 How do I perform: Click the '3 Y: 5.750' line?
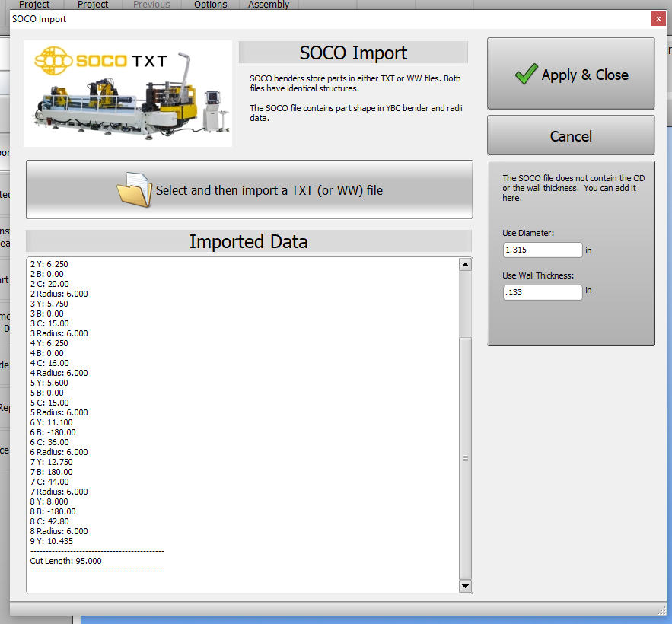click(49, 304)
